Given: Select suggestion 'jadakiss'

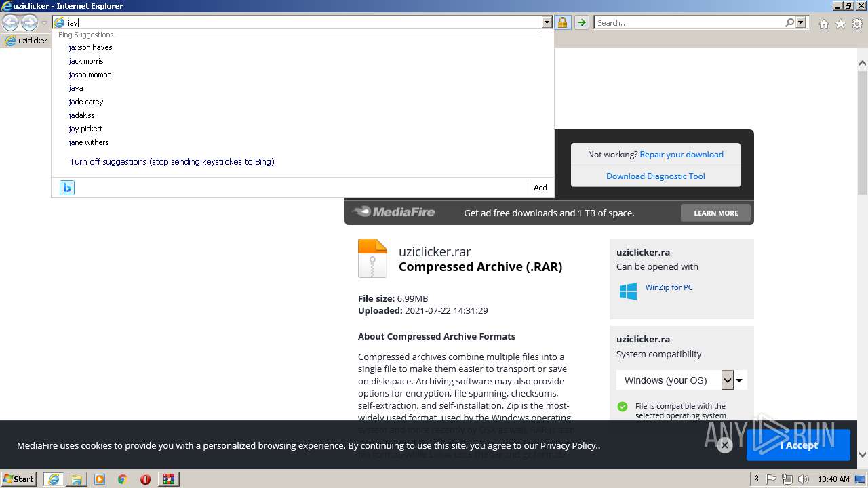Looking at the screenshot, I should tap(81, 115).
